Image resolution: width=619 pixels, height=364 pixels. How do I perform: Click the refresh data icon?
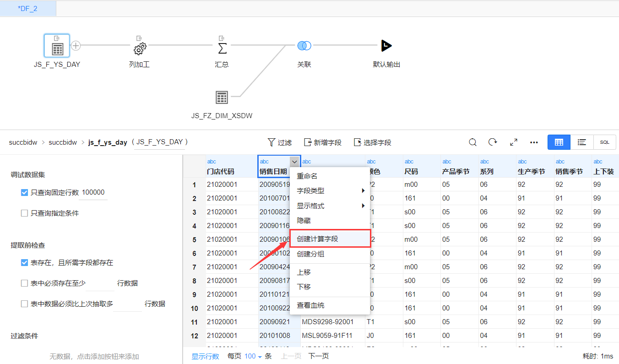[x=493, y=142]
